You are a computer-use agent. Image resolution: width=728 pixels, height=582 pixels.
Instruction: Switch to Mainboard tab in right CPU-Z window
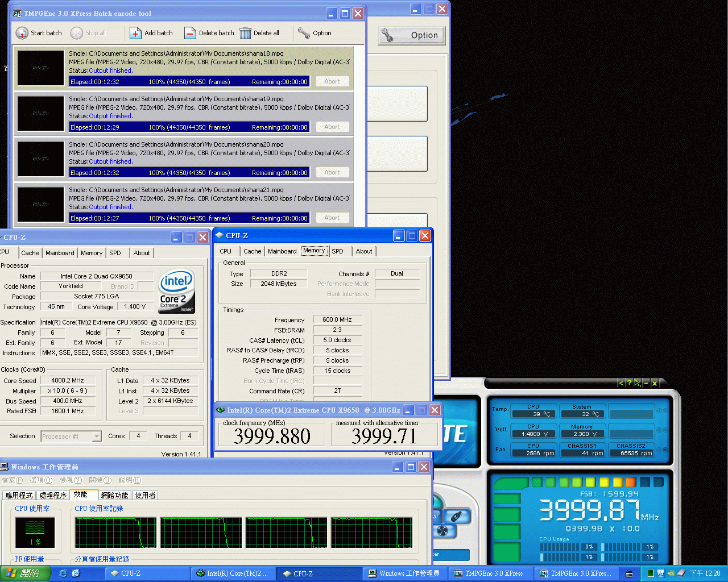282,251
